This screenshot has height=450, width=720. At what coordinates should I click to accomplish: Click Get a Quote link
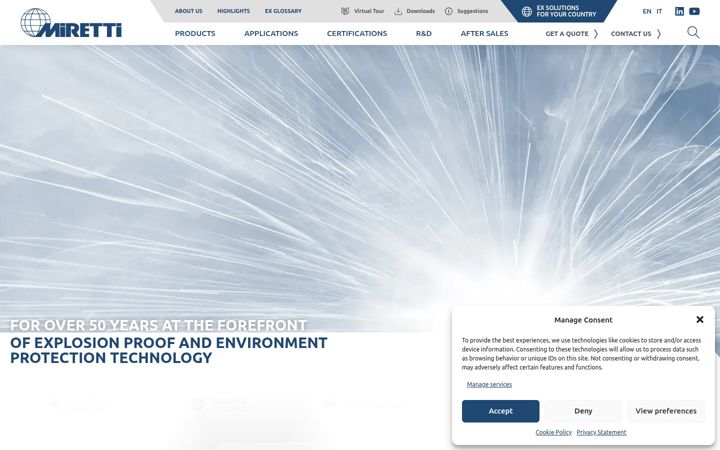[567, 34]
